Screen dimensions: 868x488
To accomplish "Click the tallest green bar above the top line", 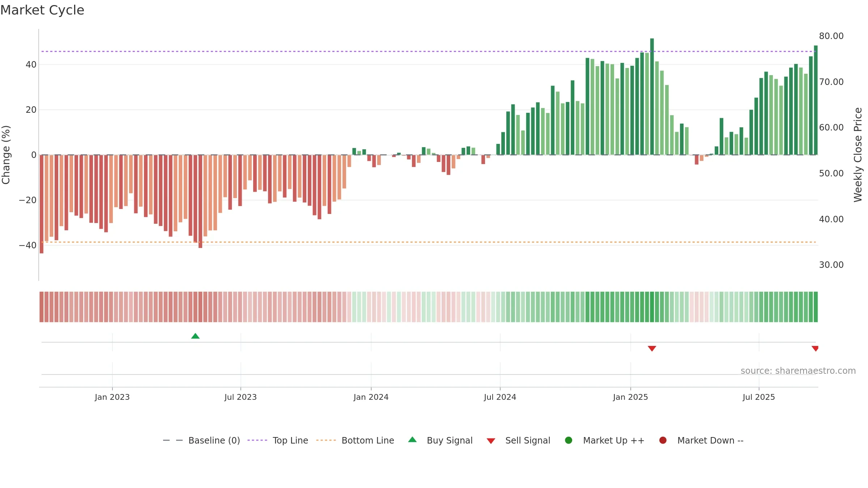I will [x=652, y=97].
